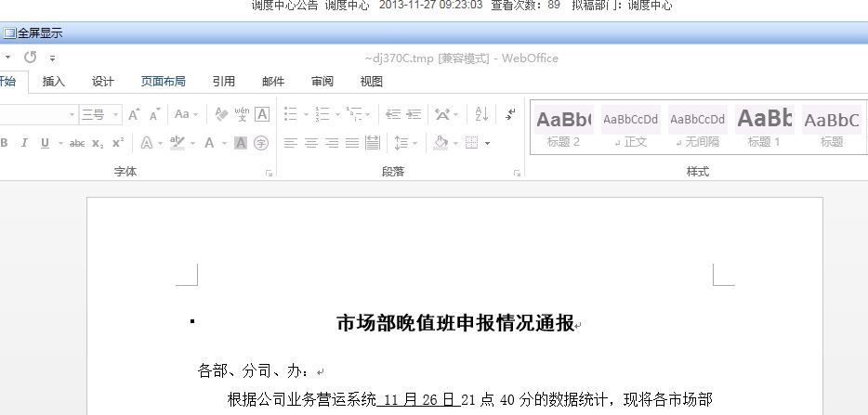Apply the 标题 1 style
Screen dimensions: 868x415
point(765,126)
